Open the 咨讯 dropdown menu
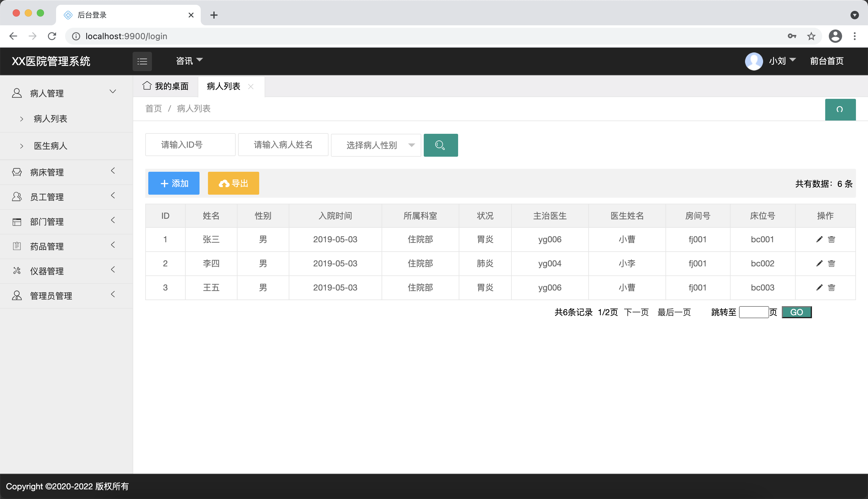 190,61
